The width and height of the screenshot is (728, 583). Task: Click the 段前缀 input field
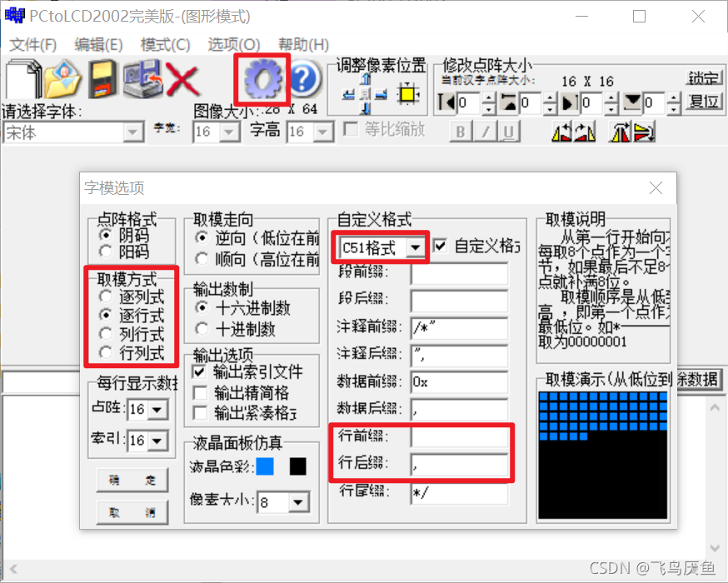point(459,273)
